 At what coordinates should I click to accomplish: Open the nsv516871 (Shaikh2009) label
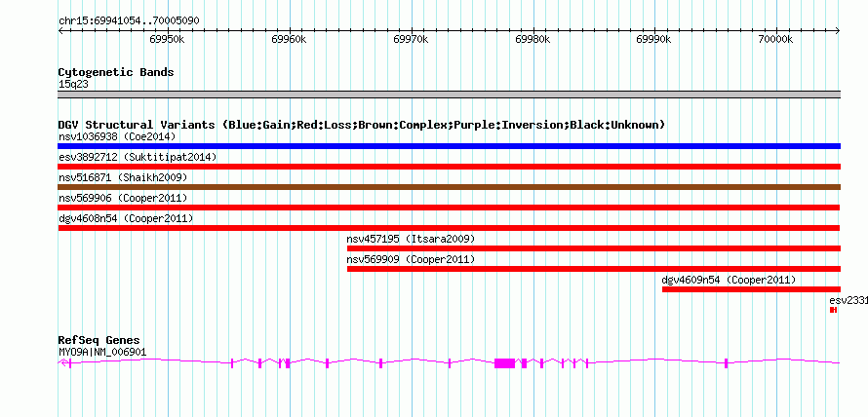pyautogui.click(x=123, y=177)
